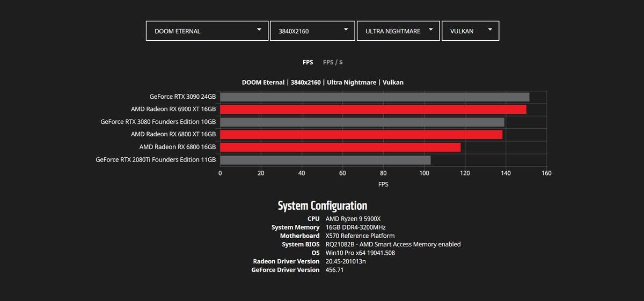This screenshot has width=644, height=301.
Task: Click the 160 axis tick label
Action: [546, 173]
